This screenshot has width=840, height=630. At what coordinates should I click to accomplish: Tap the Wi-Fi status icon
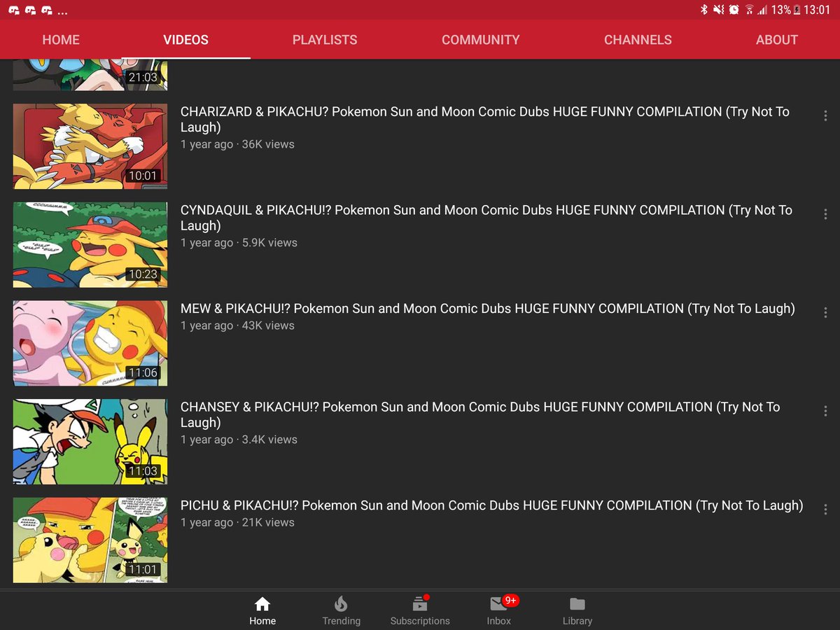point(749,10)
